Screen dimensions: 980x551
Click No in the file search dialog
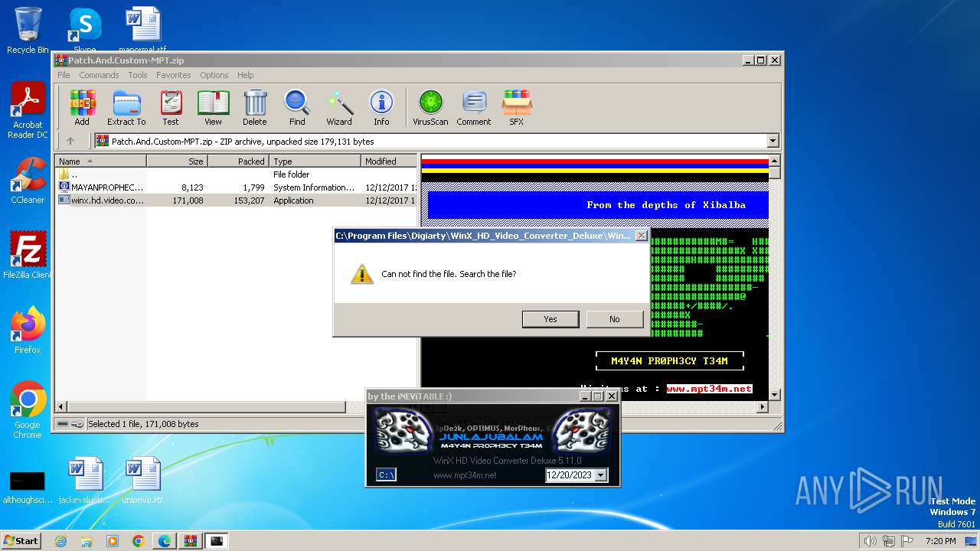[x=615, y=319]
